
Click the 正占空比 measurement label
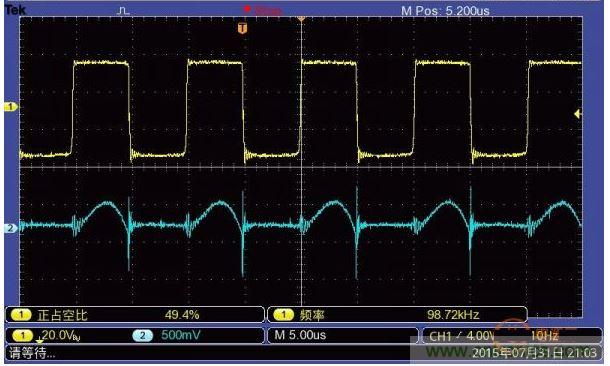tap(63, 315)
